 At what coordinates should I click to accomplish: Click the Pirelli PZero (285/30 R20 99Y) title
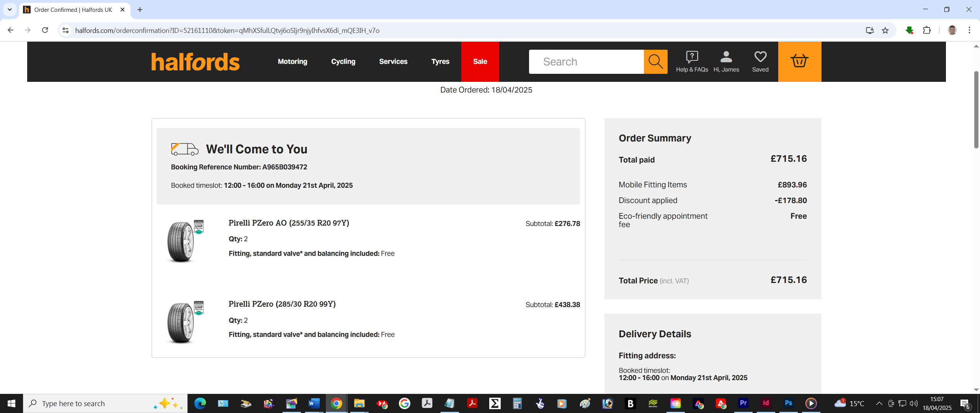click(282, 304)
